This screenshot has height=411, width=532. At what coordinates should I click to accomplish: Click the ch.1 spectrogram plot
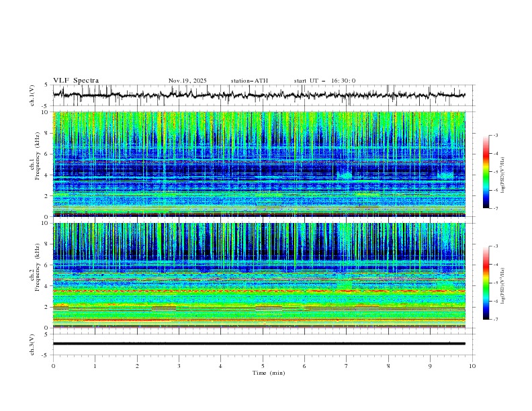point(259,164)
